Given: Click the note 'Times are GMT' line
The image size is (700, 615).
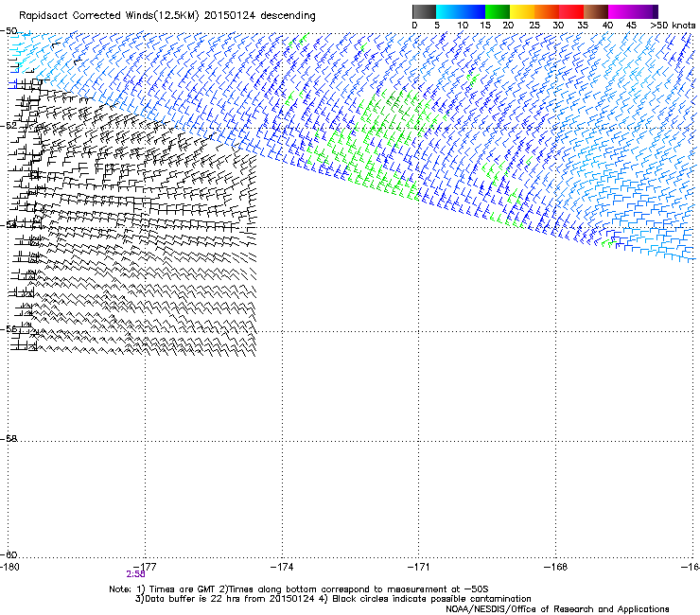Looking at the screenshot, I should click(299, 589).
